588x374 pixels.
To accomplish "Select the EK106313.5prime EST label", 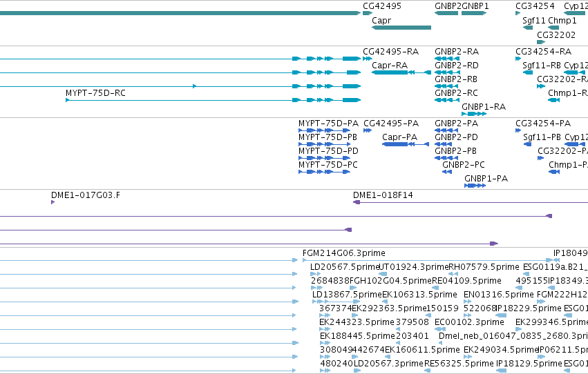I will pyautogui.click(x=419, y=295).
